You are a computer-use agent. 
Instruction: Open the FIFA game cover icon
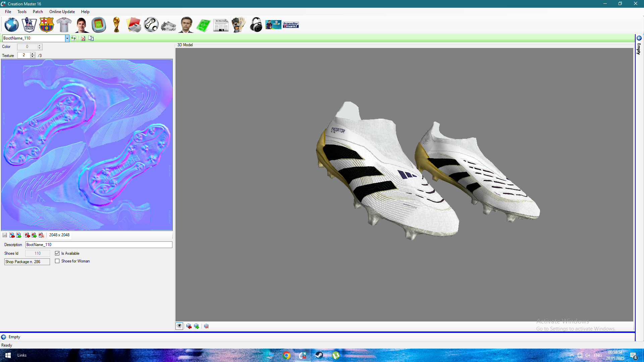[273, 25]
